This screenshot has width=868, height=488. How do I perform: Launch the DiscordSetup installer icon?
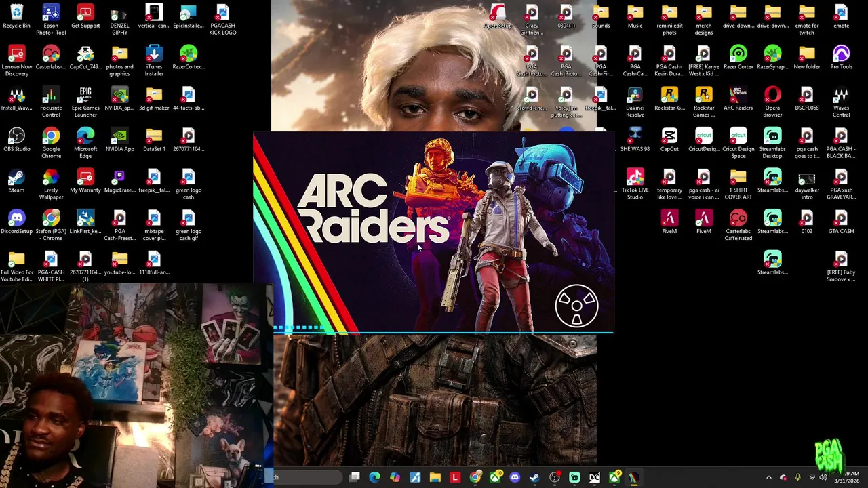(x=16, y=223)
